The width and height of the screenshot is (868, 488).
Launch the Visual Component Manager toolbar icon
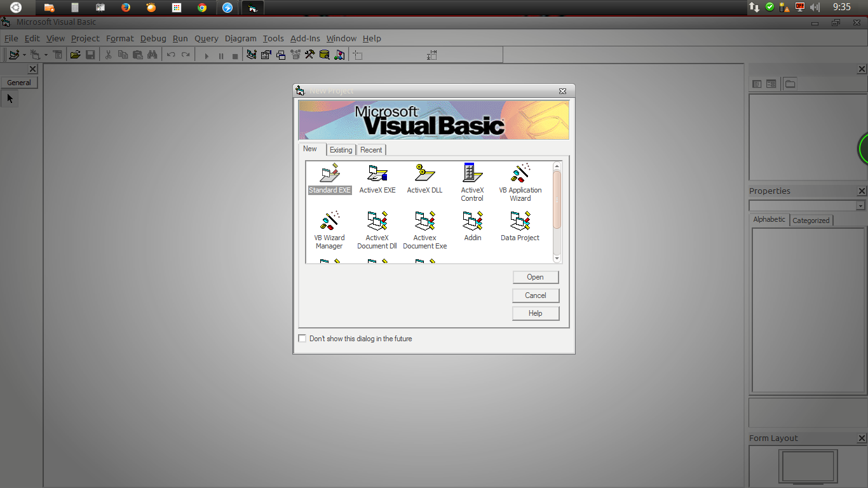click(x=339, y=55)
